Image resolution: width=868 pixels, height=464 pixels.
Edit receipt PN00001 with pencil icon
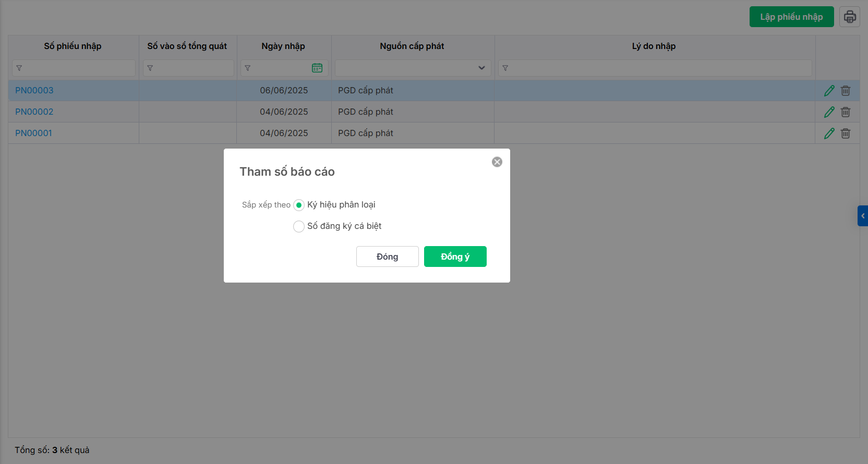829,133
